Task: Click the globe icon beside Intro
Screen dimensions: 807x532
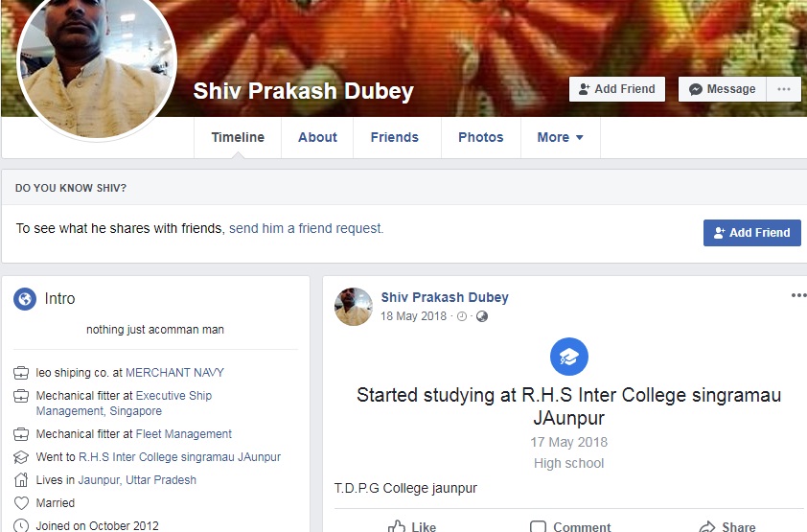Action: (25, 298)
